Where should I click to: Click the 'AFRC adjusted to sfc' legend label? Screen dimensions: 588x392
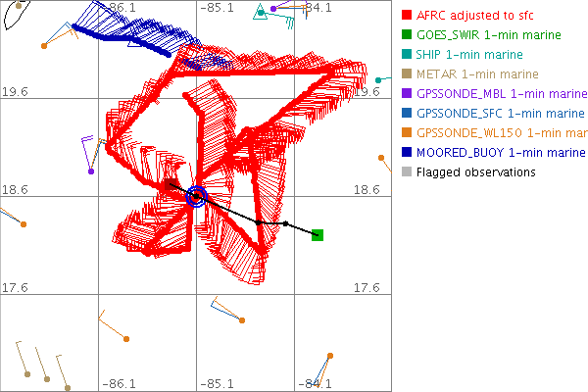pos(469,16)
